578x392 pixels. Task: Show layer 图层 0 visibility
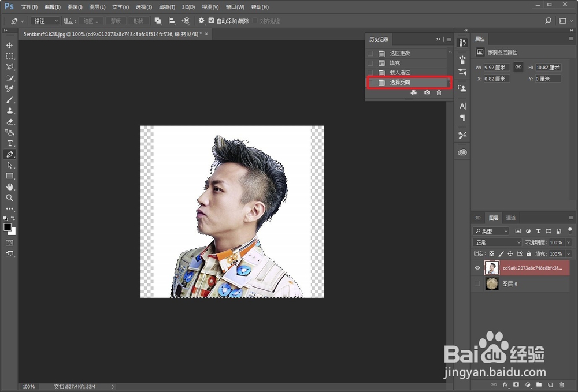[477, 284]
